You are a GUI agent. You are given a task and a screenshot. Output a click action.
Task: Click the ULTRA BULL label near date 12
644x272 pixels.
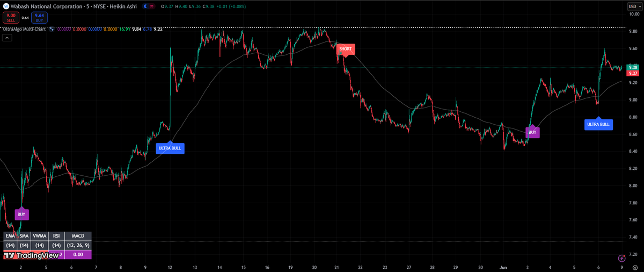[170, 148]
